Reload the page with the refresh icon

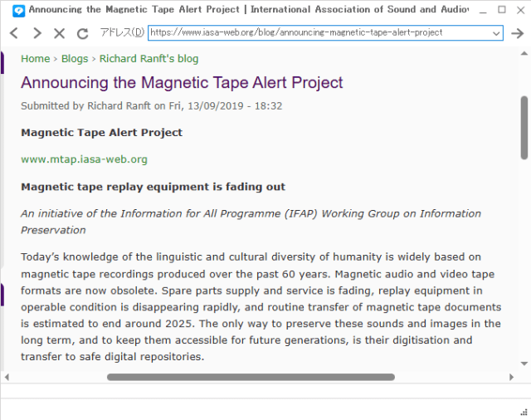(x=82, y=33)
